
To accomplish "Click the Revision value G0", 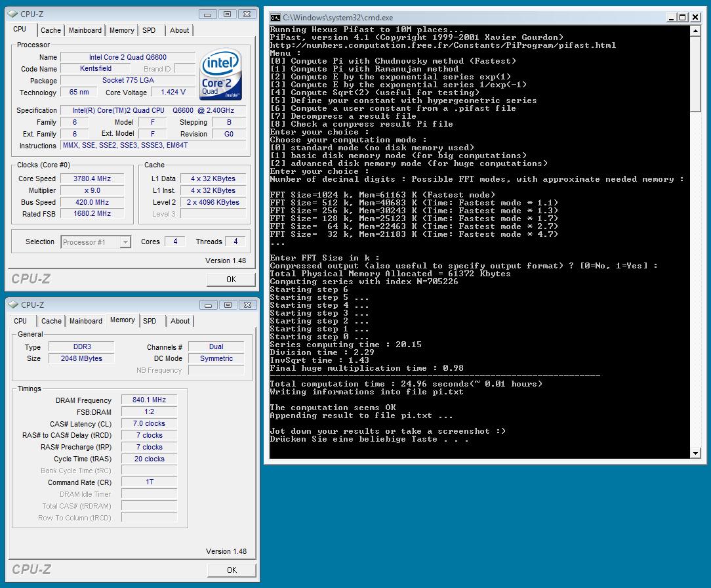I will coord(229,134).
